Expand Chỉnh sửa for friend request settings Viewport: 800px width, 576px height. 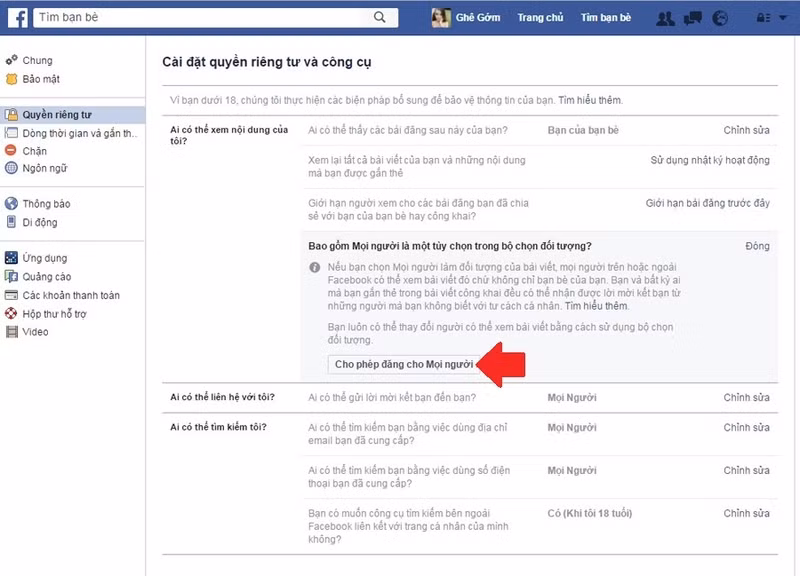tap(748, 398)
